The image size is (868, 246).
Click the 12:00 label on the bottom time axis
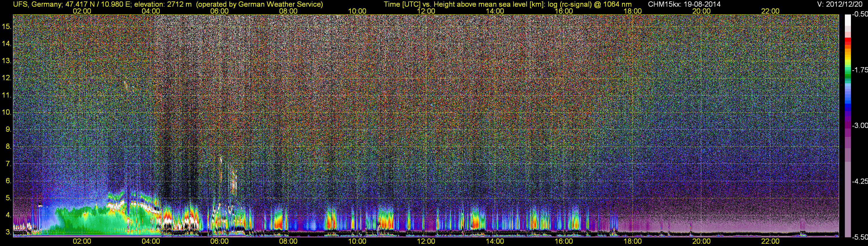click(426, 241)
